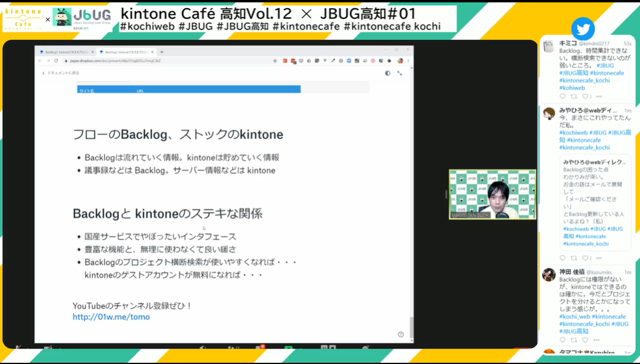
Task: Click text YouTubeのチャンネル登録ぜひ！
Action: pyautogui.click(x=132, y=306)
